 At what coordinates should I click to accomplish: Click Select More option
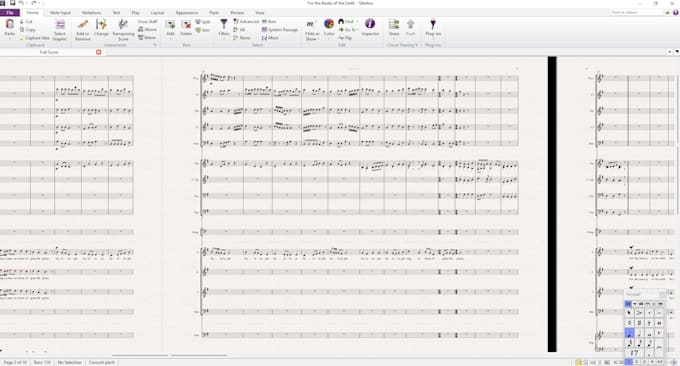pos(270,38)
